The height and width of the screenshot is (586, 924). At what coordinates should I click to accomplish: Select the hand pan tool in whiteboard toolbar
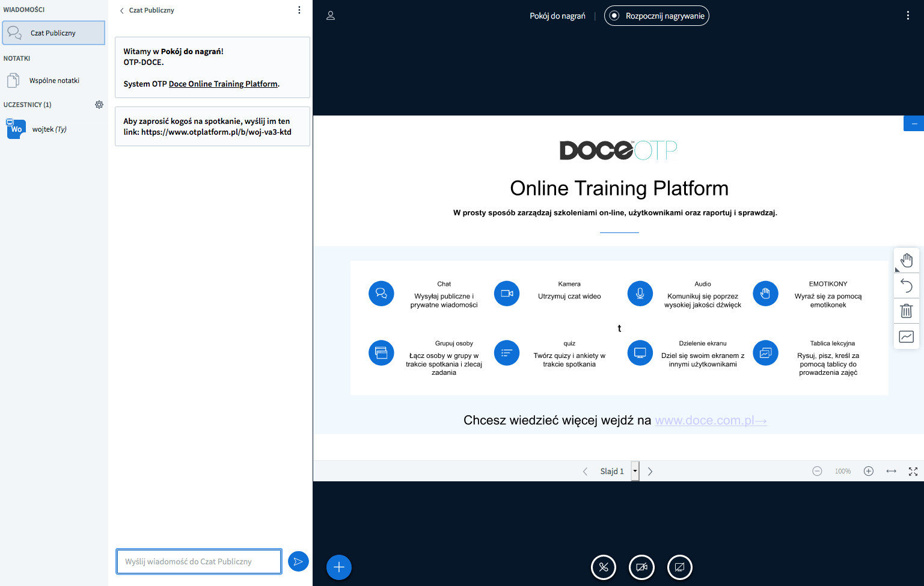(x=907, y=261)
